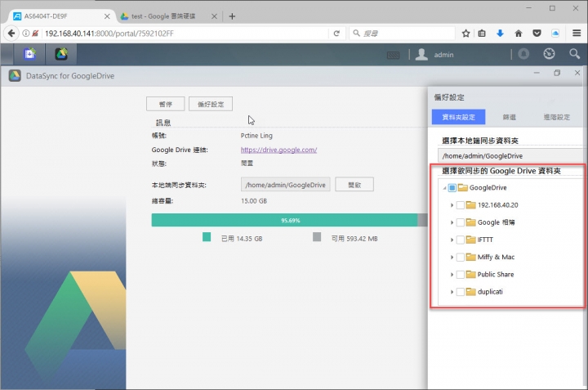Click the admin user avatar icon
Image resolution: width=588 pixels, height=390 pixels.
tap(422, 55)
